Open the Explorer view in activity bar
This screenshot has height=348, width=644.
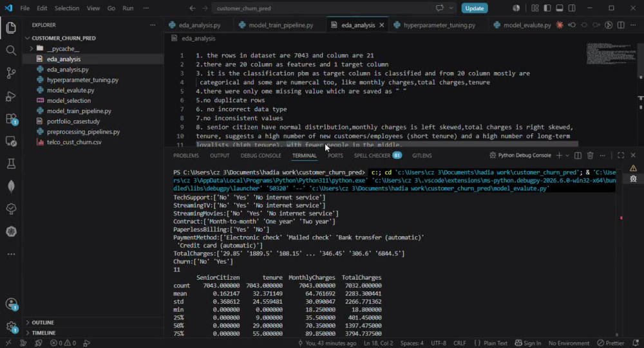[11, 28]
